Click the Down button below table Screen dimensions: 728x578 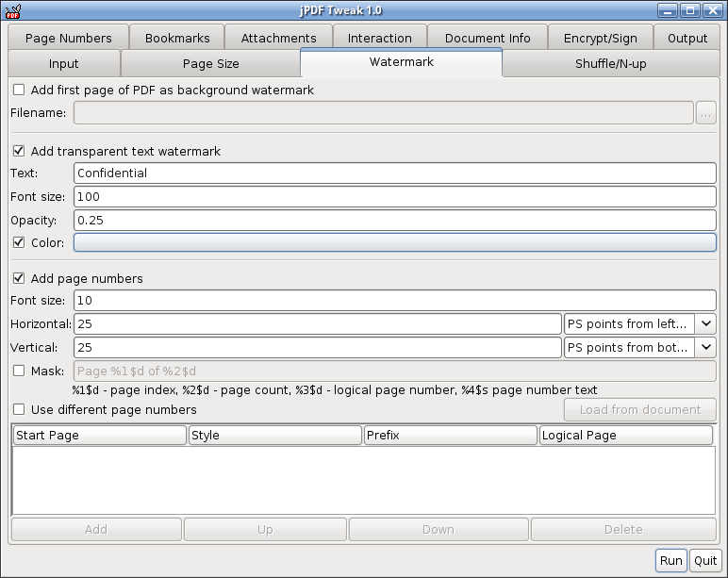tap(438, 529)
